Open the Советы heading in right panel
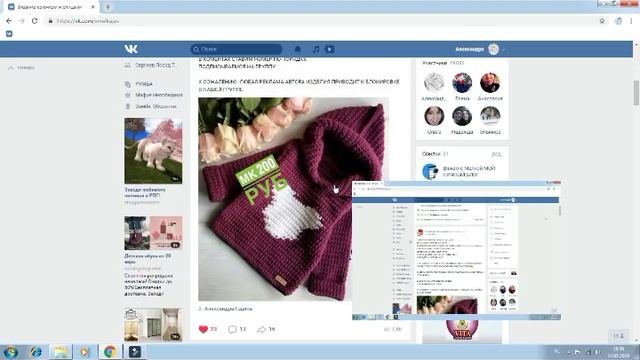640x360 pixels. [431, 154]
